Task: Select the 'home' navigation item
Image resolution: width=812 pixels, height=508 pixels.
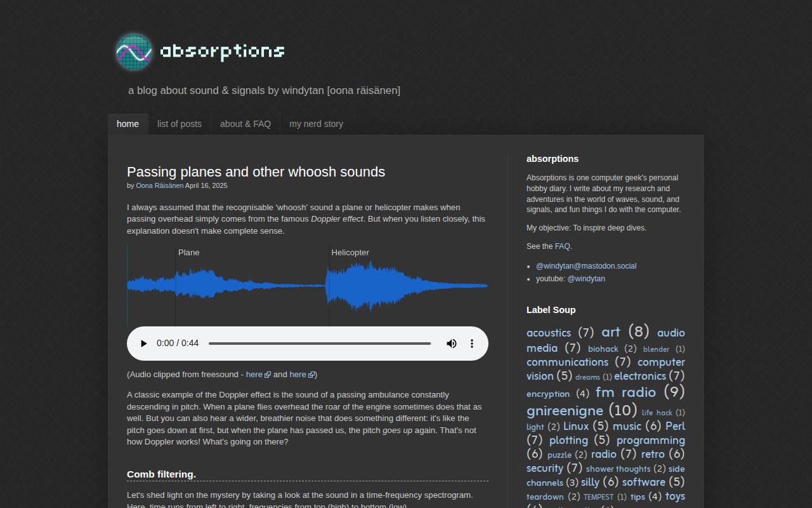Action: (128, 124)
